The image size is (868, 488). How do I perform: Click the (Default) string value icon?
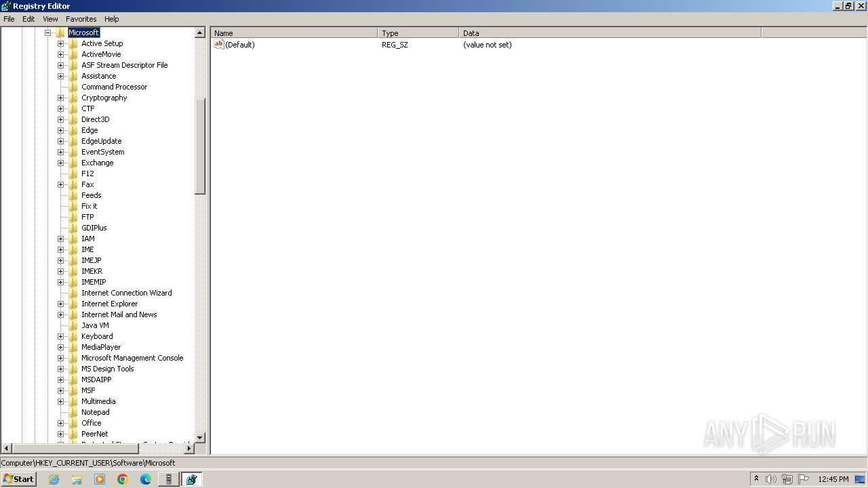click(219, 44)
